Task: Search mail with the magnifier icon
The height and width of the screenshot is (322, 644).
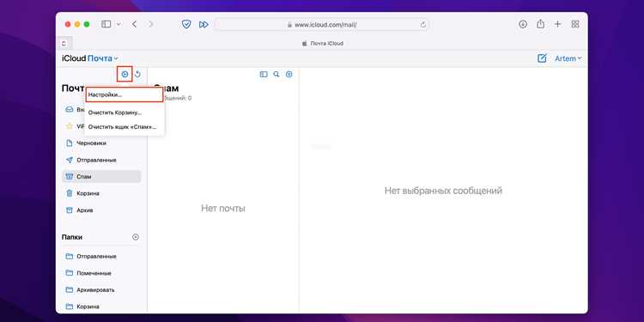Action: coord(276,75)
